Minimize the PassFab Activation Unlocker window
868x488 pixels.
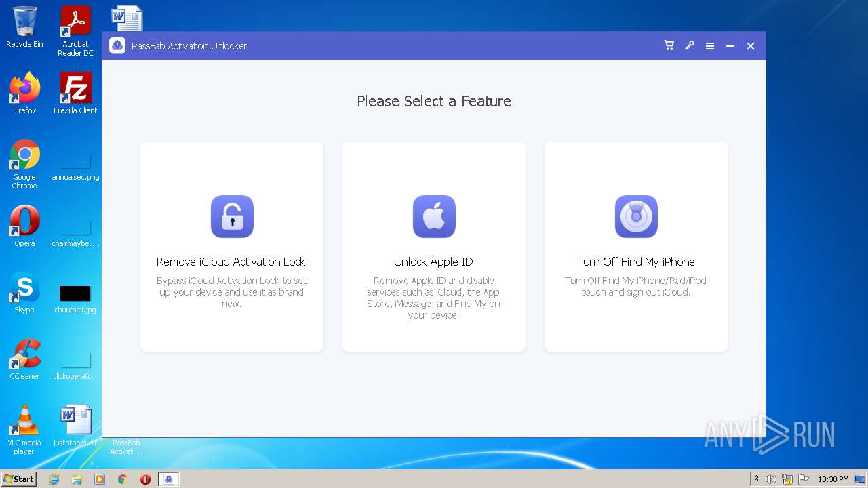click(730, 46)
